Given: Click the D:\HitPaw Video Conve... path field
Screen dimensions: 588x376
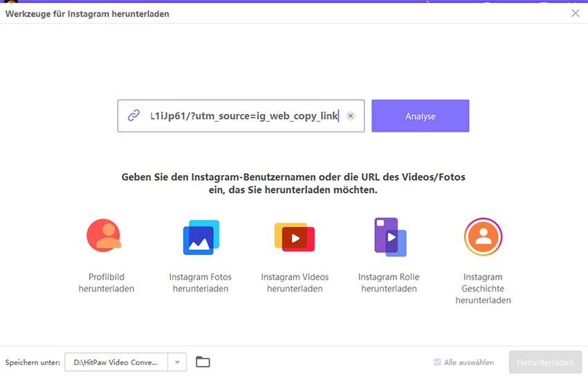Looking at the screenshot, I should click(116, 362).
